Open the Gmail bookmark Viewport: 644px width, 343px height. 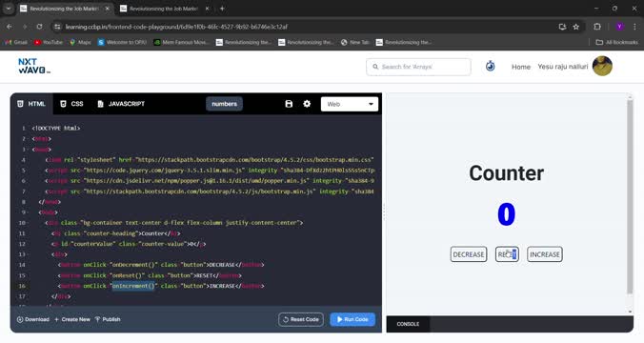(x=16, y=42)
